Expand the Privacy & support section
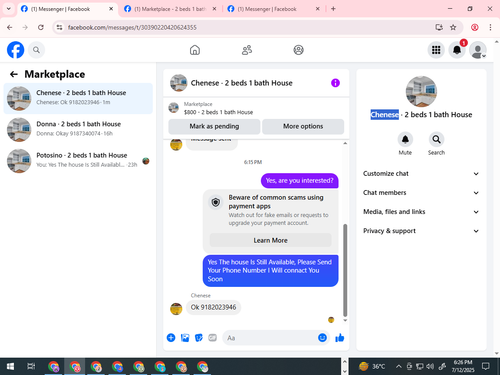 pyautogui.click(x=421, y=231)
